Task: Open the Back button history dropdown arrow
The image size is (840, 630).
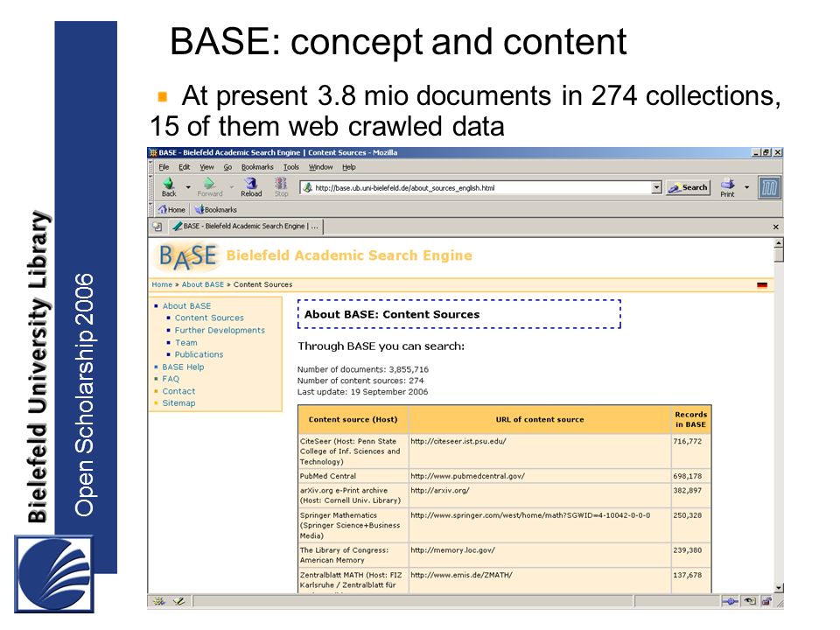Action: 187,187
